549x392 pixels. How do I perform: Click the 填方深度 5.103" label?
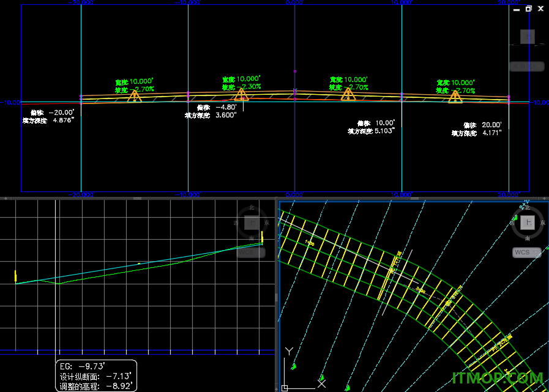pos(372,131)
